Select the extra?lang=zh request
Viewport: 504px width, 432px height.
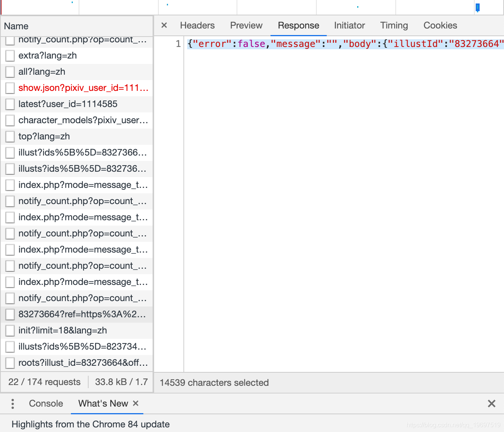tap(77, 55)
